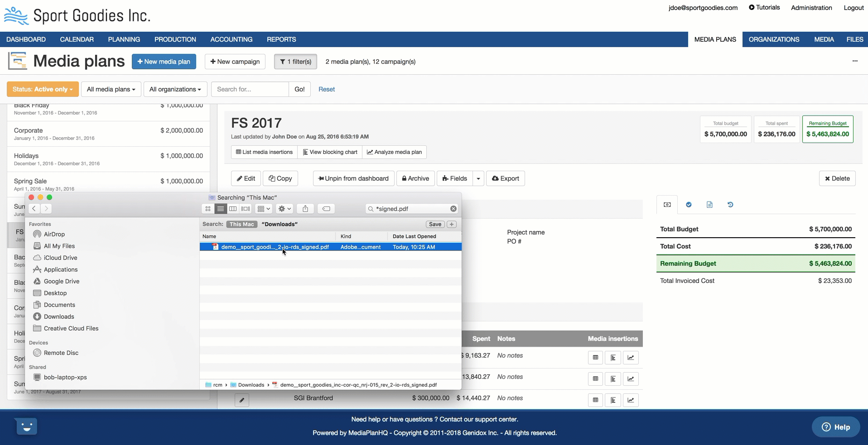The width and height of the screenshot is (868, 445).
Task: Select "Downloads" search scope
Action: pyautogui.click(x=280, y=225)
